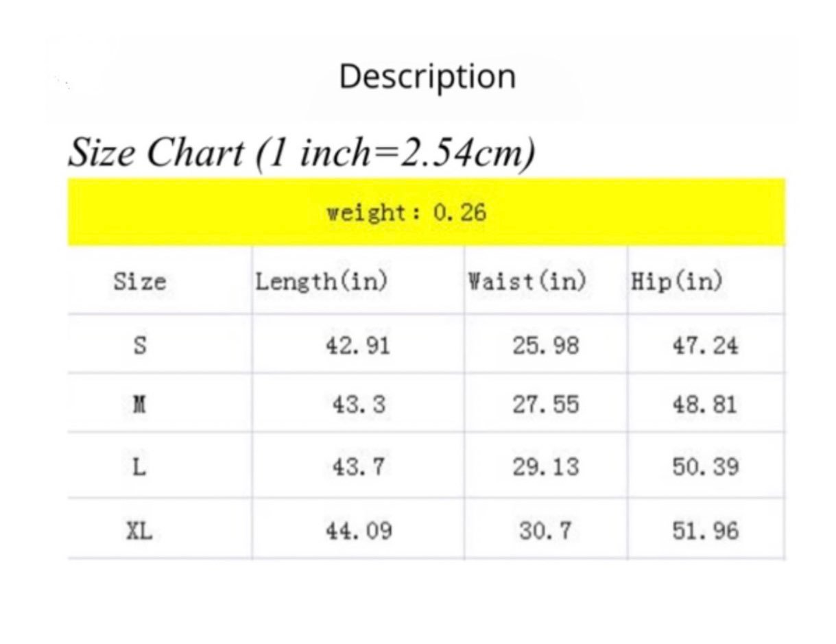836x644 pixels.
Task: Click the yellow weight 0.26 banner
Action: coord(426,212)
